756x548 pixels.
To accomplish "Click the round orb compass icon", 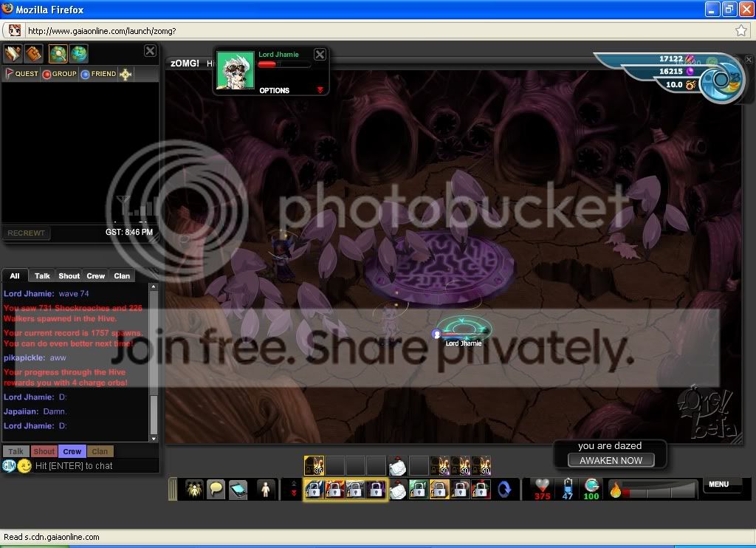I will (x=721, y=80).
